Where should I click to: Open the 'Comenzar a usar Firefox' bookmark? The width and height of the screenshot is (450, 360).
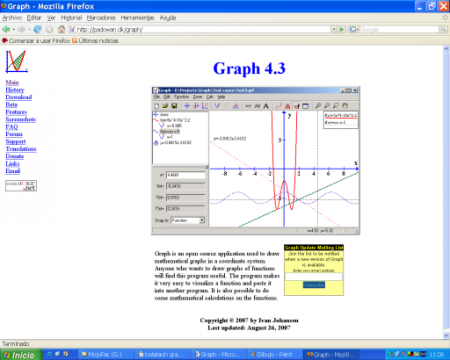pyautogui.click(x=36, y=41)
